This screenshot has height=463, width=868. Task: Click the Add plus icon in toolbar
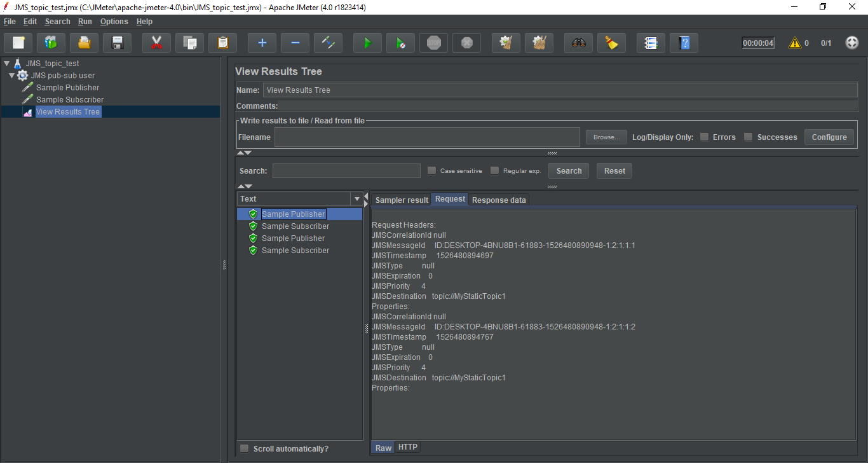(x=262, y=43)
